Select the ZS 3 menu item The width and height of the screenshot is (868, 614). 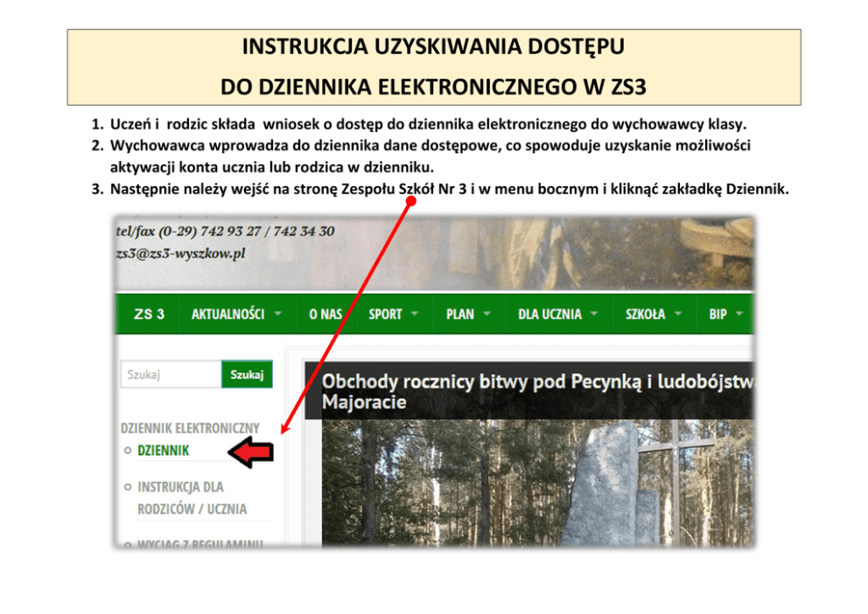tap(149, 314)
